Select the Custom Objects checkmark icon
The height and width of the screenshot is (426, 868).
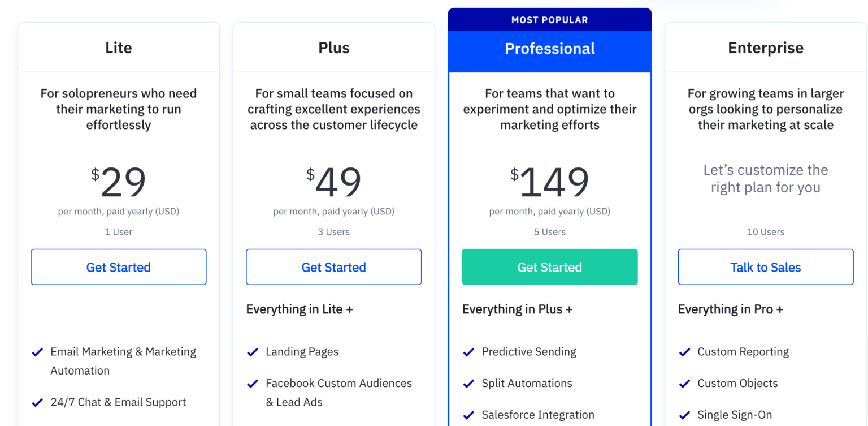click(684, 383)
